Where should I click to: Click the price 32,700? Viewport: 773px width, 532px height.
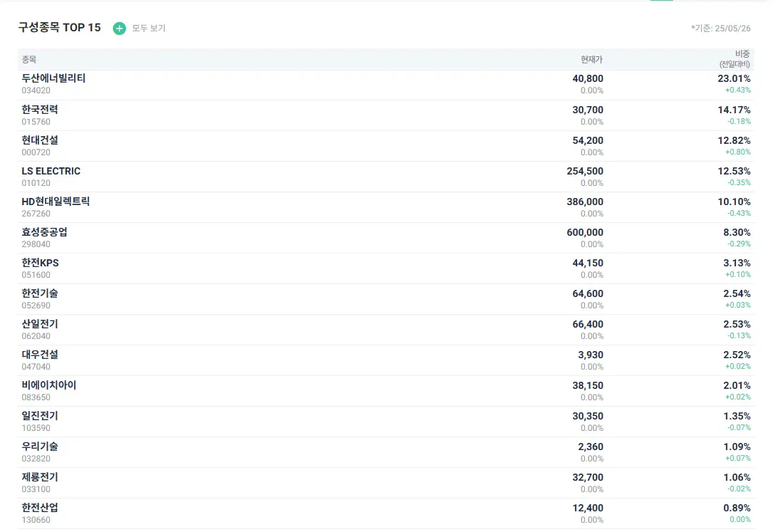coord(588,477)
